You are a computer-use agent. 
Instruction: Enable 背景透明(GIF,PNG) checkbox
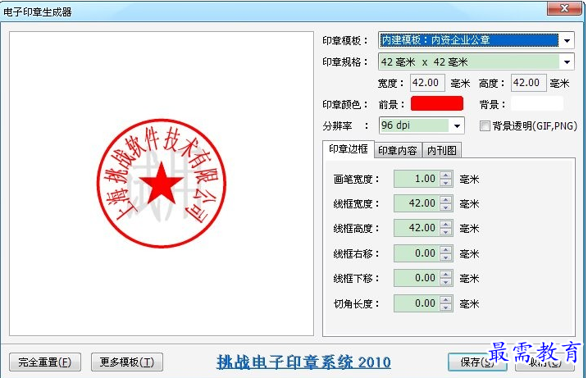485,126
